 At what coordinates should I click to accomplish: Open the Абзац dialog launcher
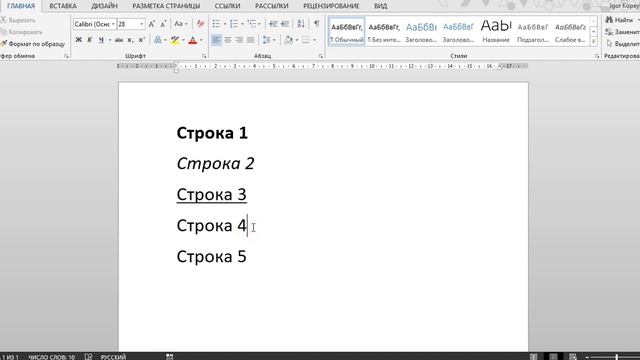click(x=320, y=56)
